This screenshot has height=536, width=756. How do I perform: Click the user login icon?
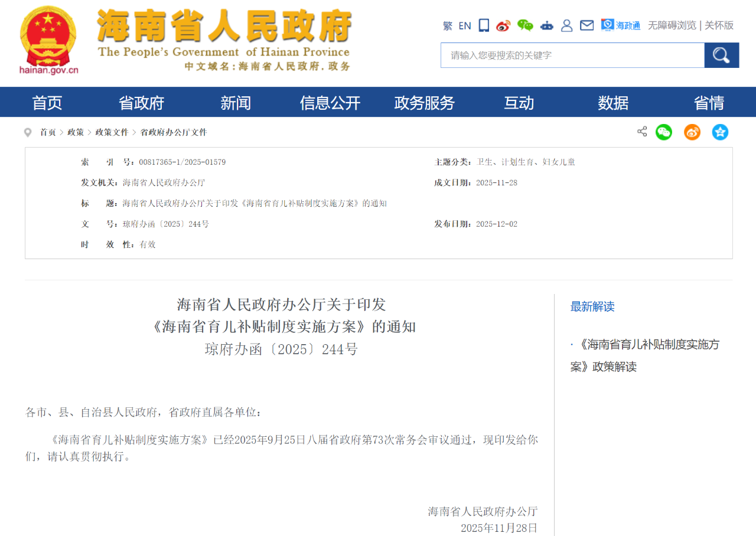pos(567,25)
